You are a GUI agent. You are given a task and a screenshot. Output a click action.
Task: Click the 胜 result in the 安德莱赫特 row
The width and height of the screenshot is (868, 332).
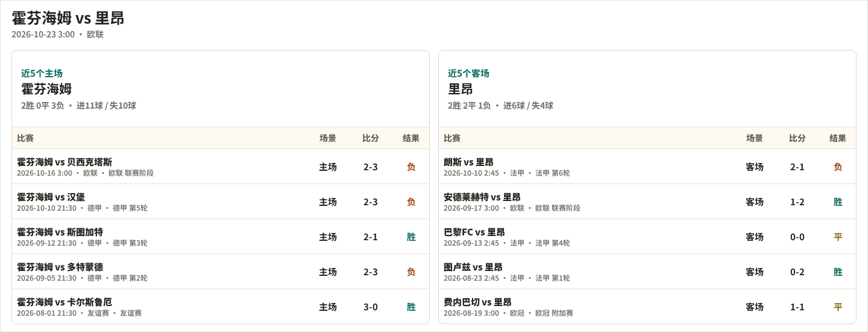(x=838, y=202)
